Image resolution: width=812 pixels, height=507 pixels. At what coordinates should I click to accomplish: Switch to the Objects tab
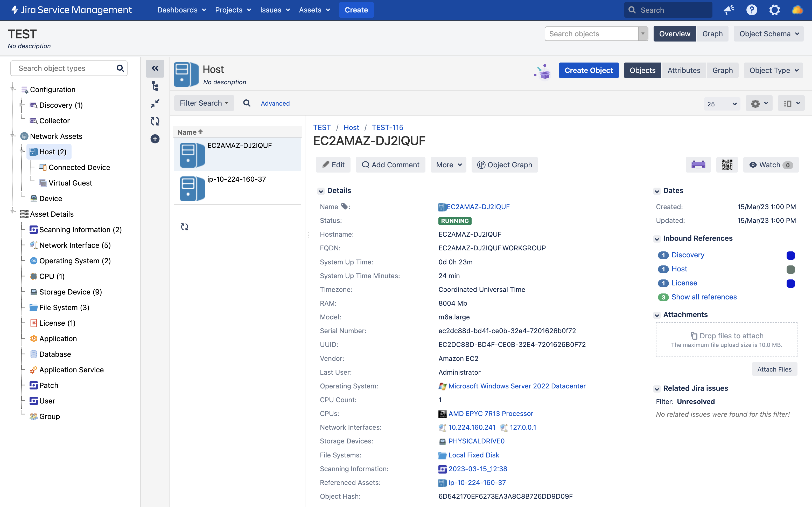click(x=642, y=70)
